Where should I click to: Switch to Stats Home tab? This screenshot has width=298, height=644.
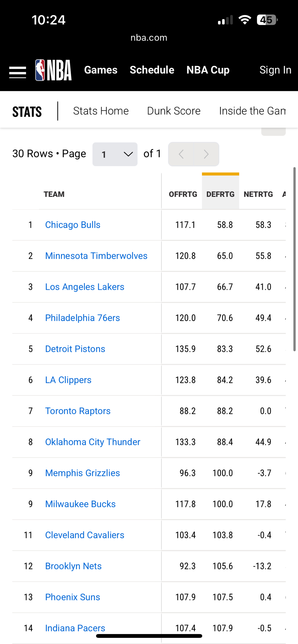pos(101,111)
